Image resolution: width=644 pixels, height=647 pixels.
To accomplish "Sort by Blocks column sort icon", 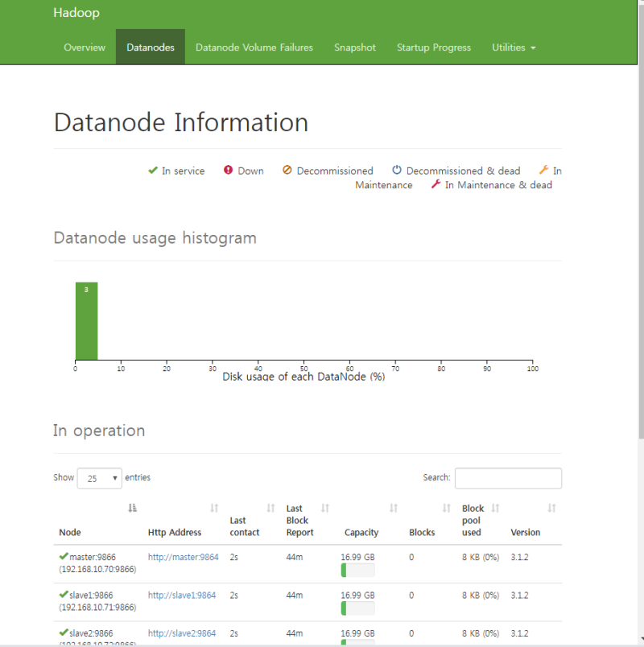I will [446, 508].
